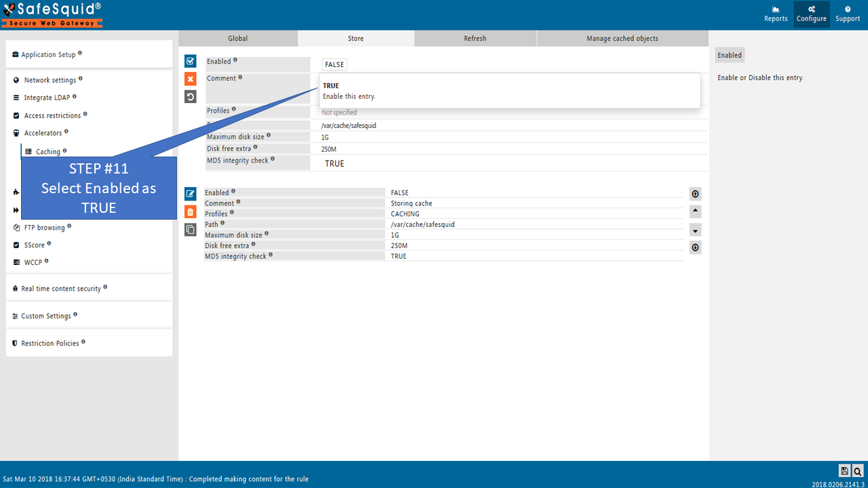Screen dimensions: 868x488
Task: Expand the Application Setup section
Action: [x=48, y=55]
